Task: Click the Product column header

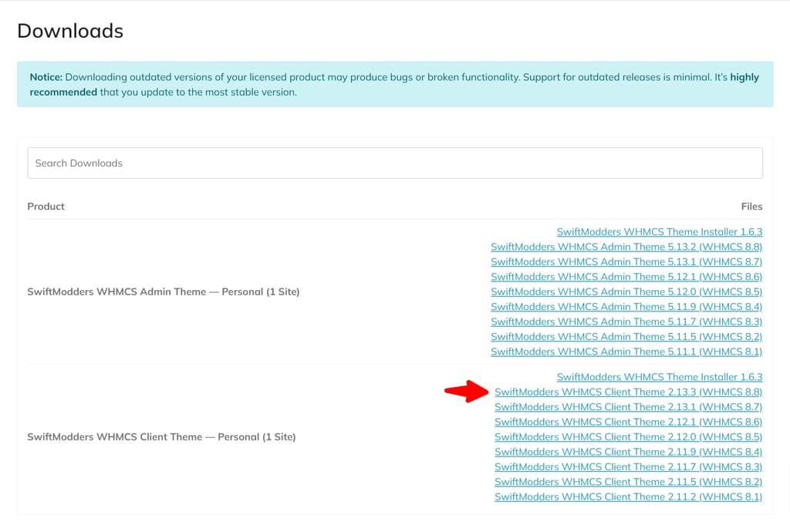Action: (46, 207)
